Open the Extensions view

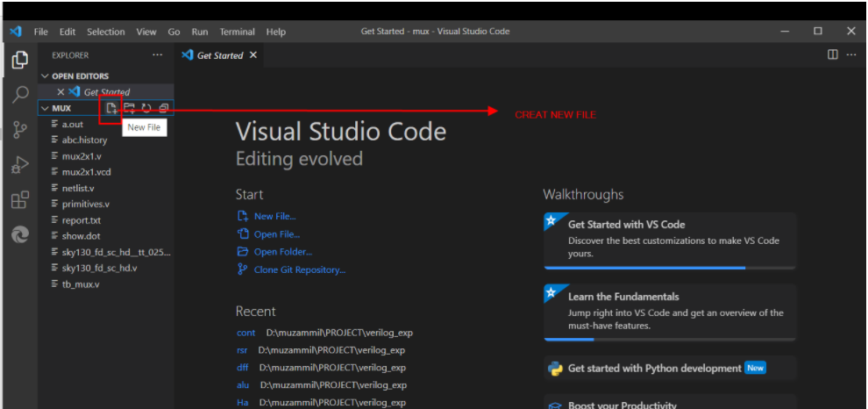[20, 199]
